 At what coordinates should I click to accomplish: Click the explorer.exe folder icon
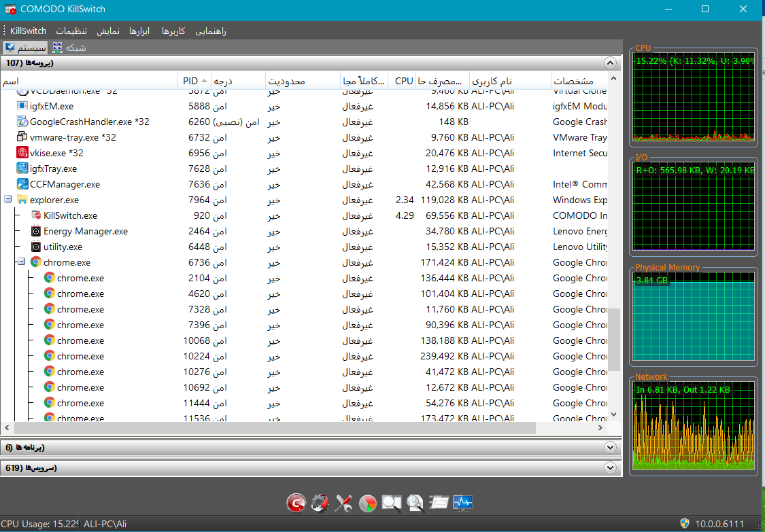(22, 200)
